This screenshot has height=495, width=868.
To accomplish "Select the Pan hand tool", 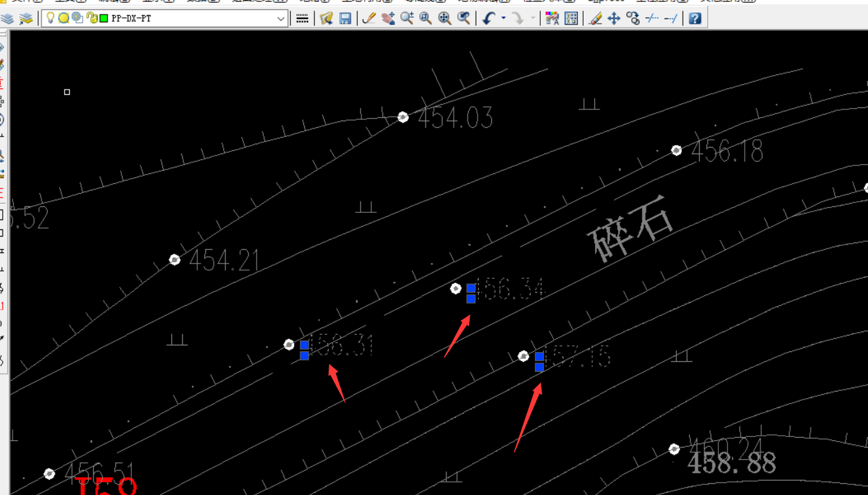I will click(388, 18).
